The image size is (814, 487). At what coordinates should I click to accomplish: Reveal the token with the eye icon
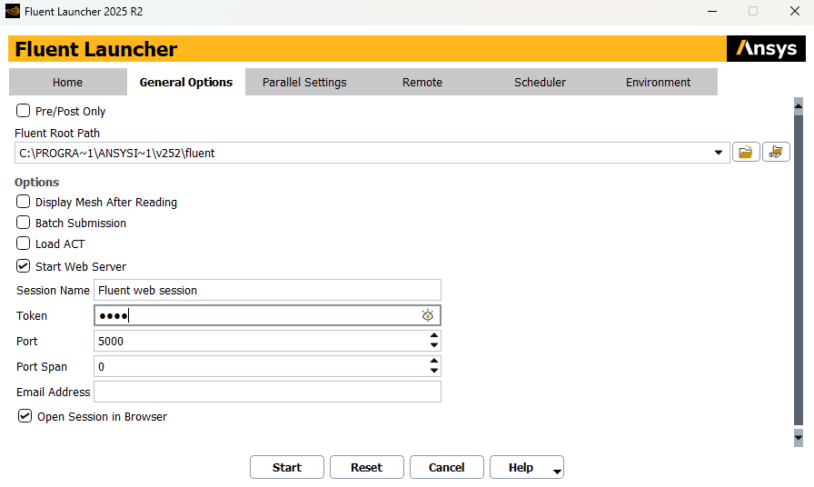click(427, 315)
